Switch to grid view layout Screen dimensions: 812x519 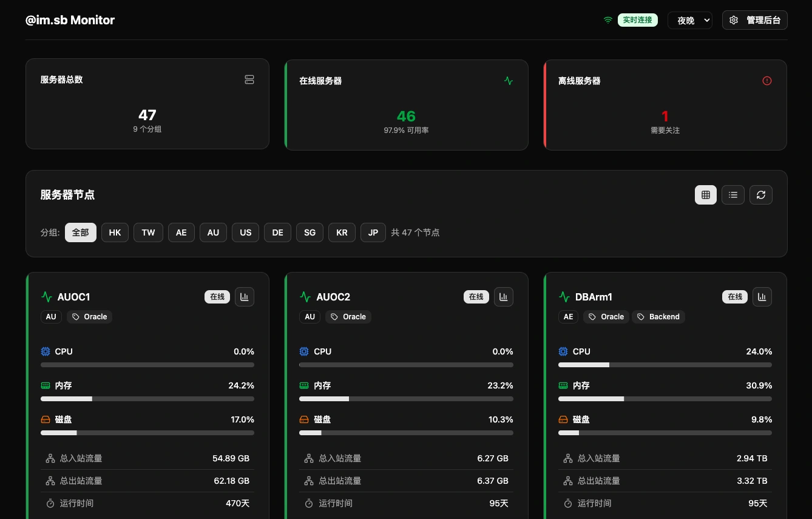(706, 195)
